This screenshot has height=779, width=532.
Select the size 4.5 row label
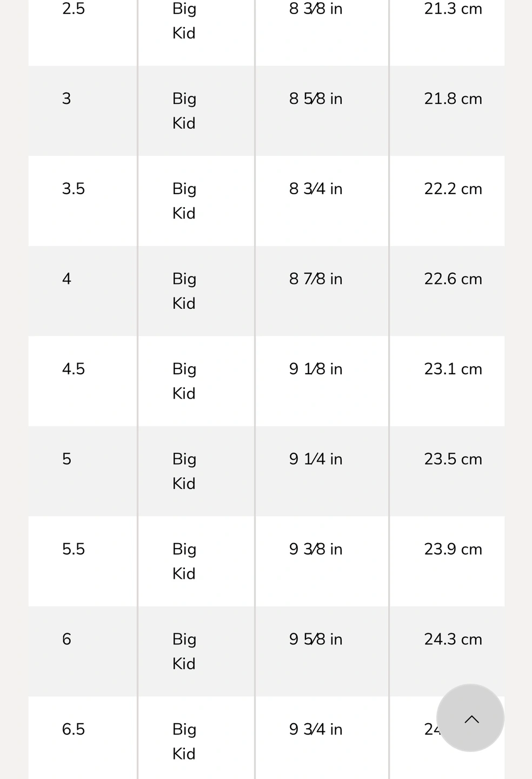[74, 368]
